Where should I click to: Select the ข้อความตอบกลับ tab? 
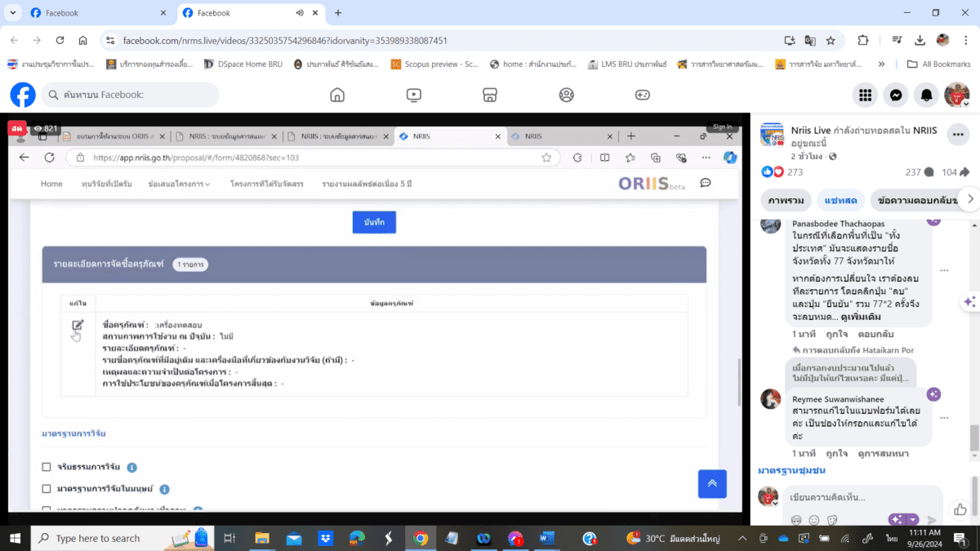click(x=913, y=200)
